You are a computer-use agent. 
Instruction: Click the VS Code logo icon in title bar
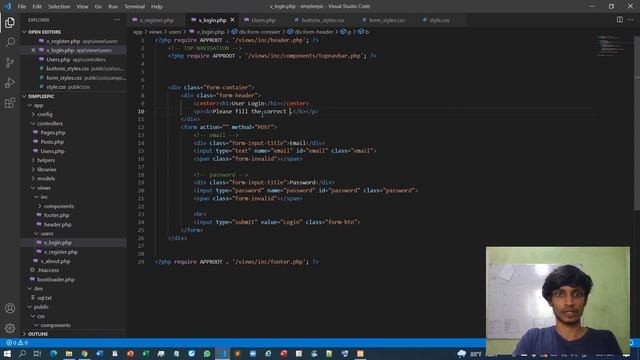[x=7, y=6]
